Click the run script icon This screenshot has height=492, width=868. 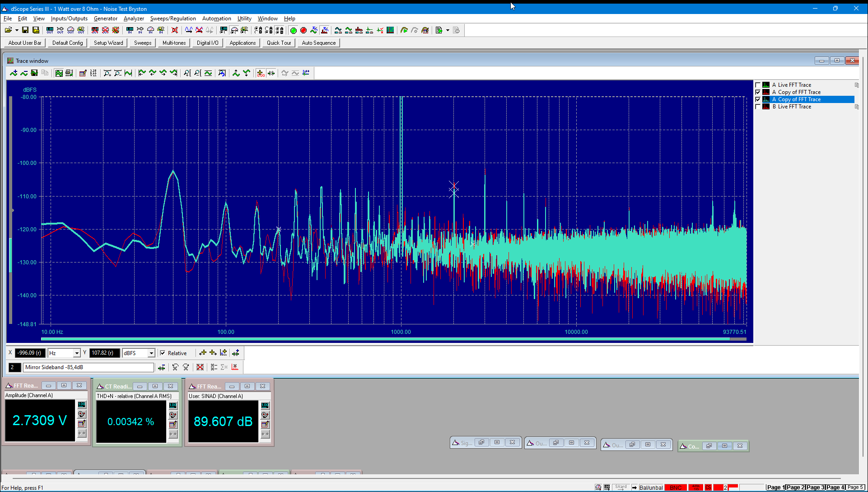pyautogui.click(x=439, y=30)
